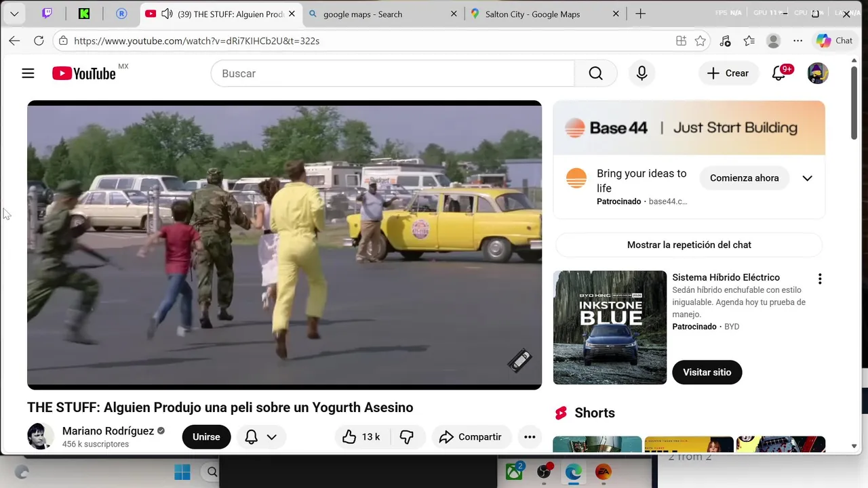The height and width of the screenshot is (488, 868).
Task: Click the browser back arrow
Action: coord(14,41)
